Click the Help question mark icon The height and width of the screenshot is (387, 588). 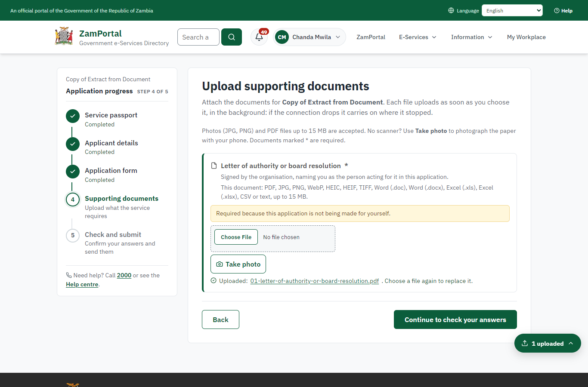[x=557, y=10]
